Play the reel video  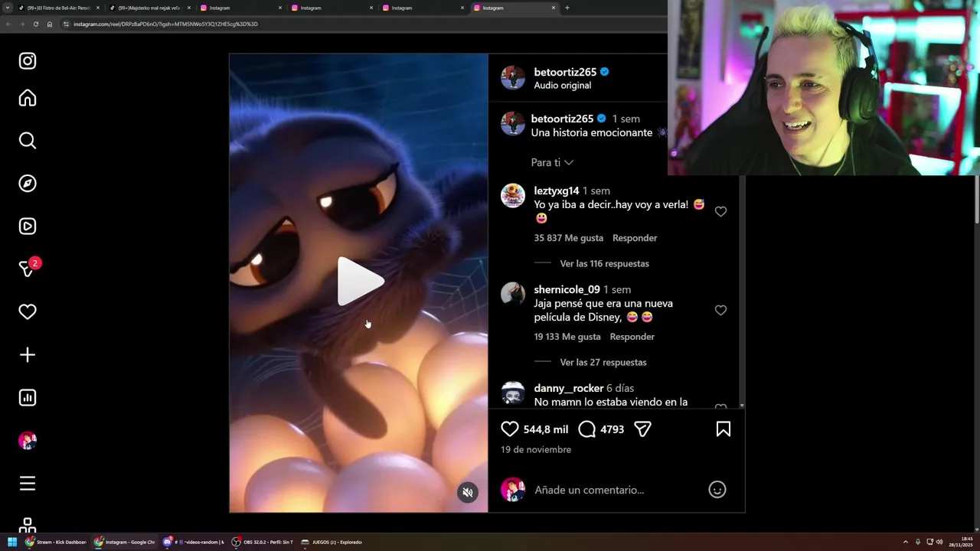360,282
